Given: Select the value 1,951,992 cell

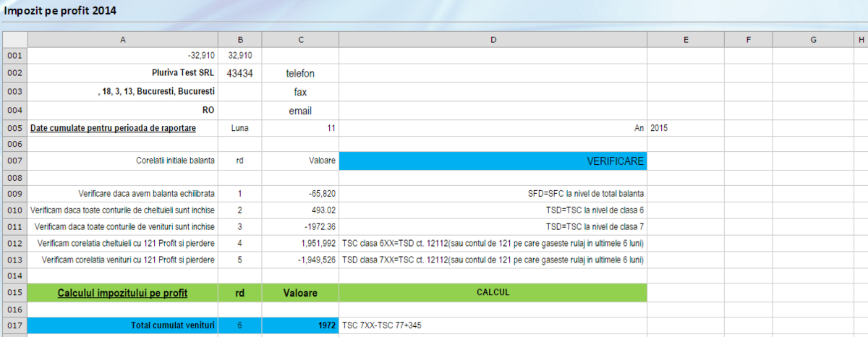Looking at the screenshot, I should [x=300, y=242].
